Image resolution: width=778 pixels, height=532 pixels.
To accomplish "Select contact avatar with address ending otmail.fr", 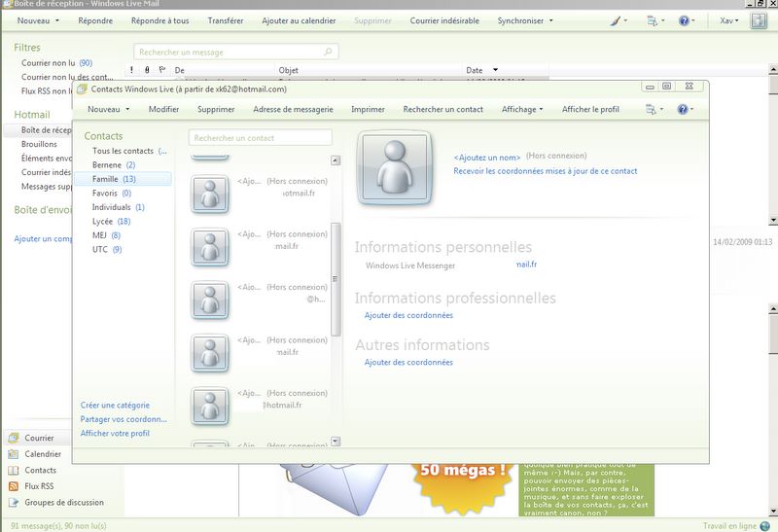I will [x=210, y=195].
